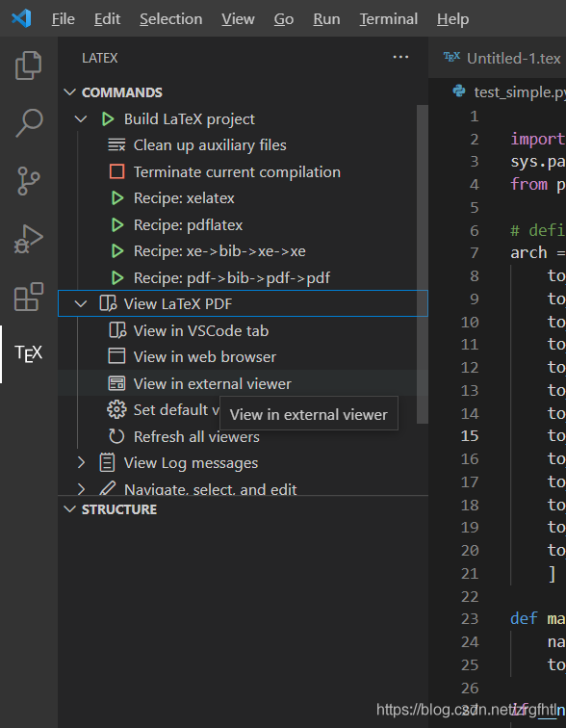Click play icon beside Recipe: pdf->bib->pdf->pdf
Viewport: 566px width, 728px height.
tap(117, 277)
